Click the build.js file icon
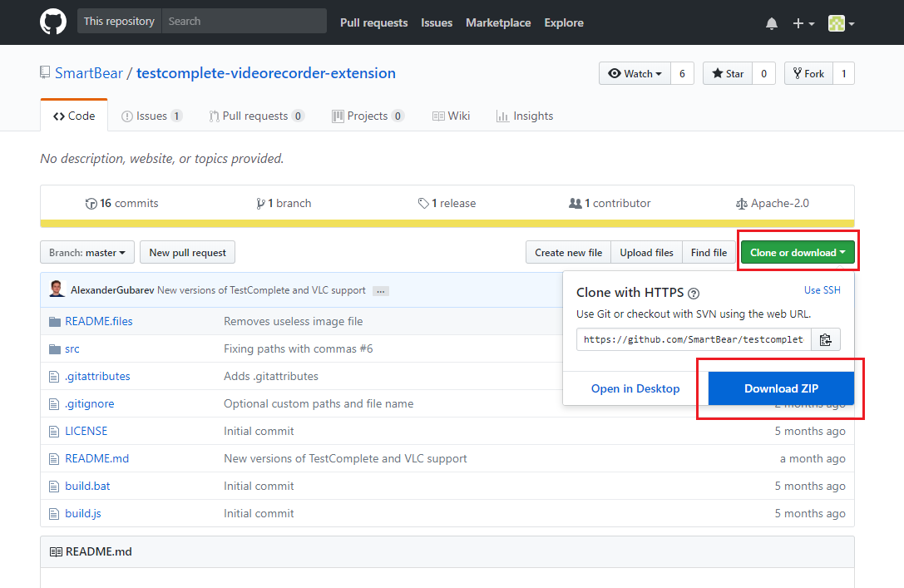 point(54,514)
